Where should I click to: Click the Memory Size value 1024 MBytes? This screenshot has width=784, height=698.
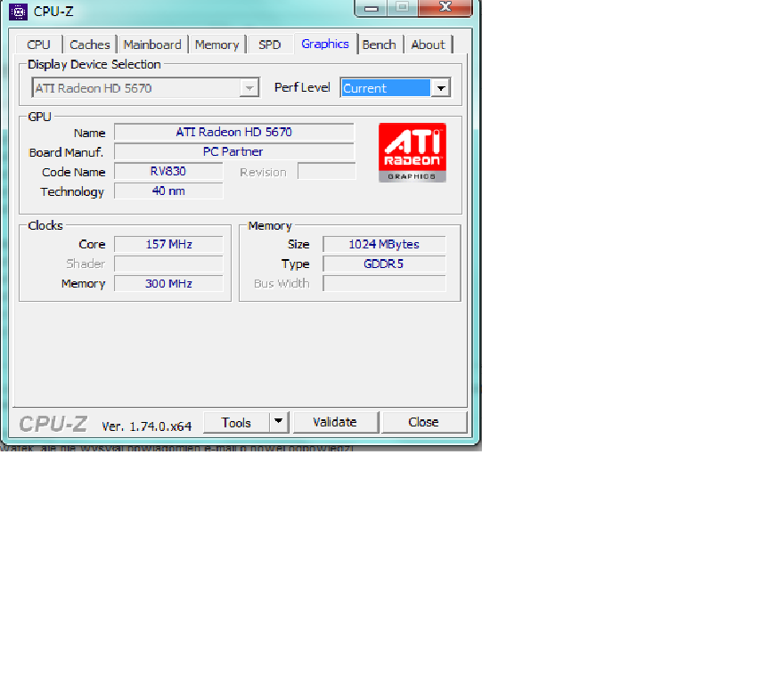384,244
